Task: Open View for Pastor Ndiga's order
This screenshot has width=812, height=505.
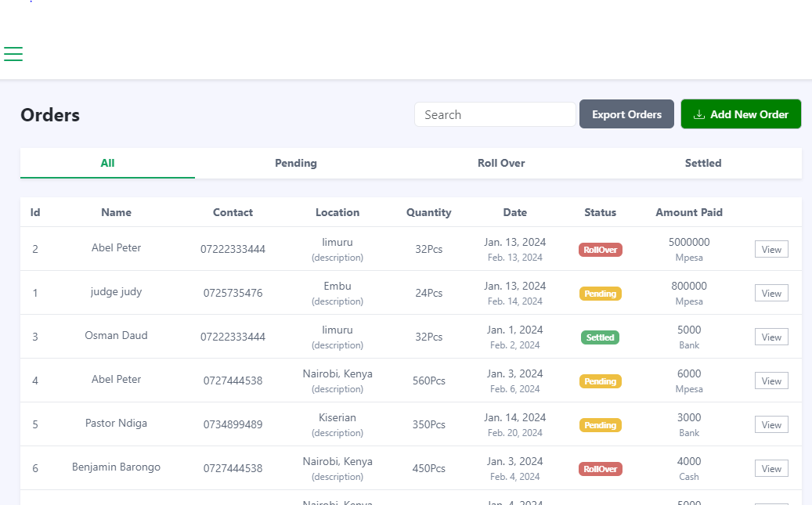Action: coord(771,424)
